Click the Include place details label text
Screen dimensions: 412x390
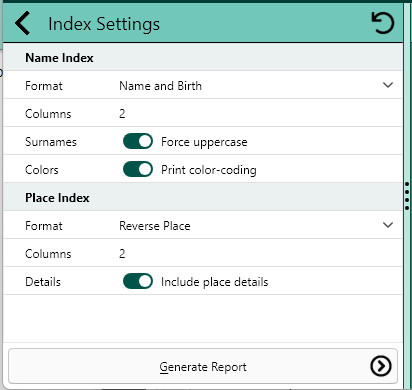click(215, 282)
